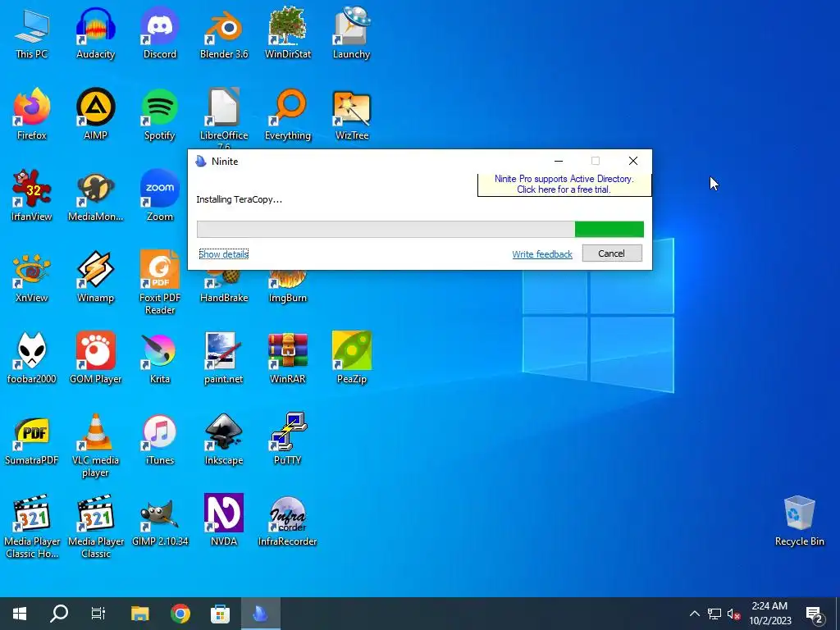The image size is (840, 630).
Task: Launch Chrome from the taskbar
Action: pos(180,614)
